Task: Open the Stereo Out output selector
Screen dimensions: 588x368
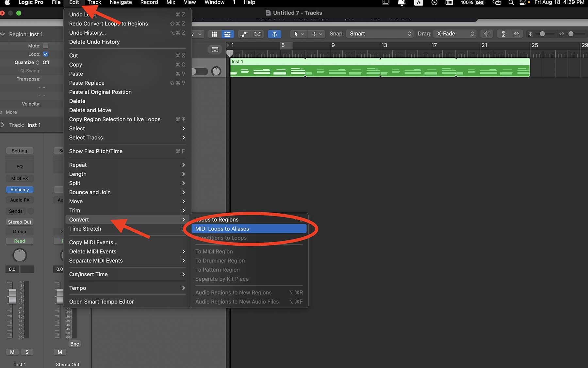Action: [20, 222]
